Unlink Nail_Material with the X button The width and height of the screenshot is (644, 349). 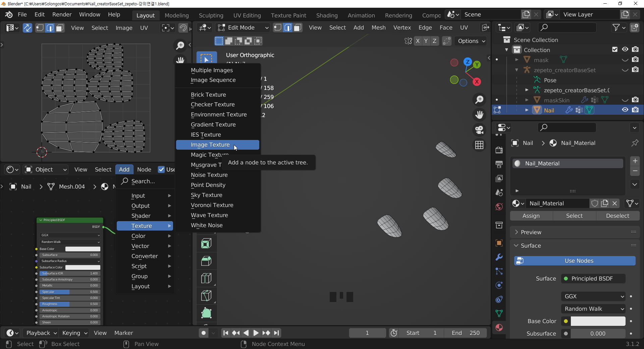click(615, 203)
